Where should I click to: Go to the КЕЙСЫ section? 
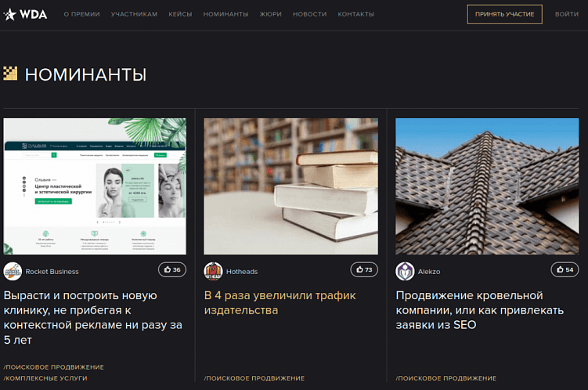click(x=180, y=14)
